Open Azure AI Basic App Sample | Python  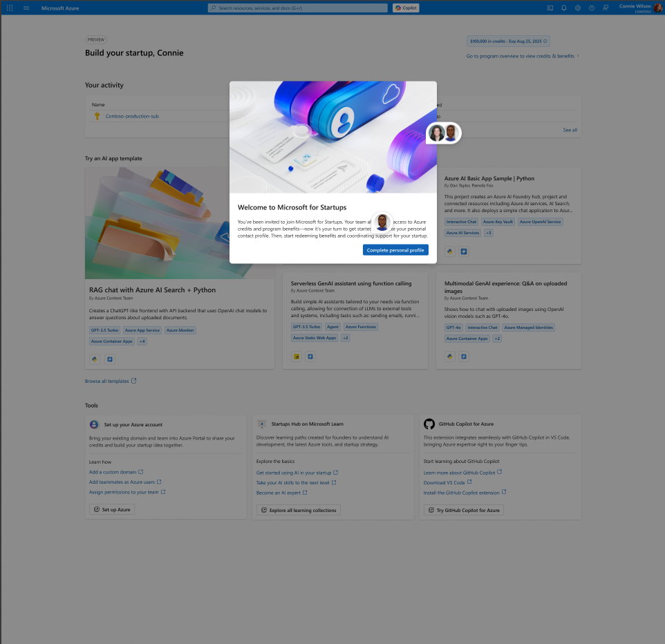(489, 178)
